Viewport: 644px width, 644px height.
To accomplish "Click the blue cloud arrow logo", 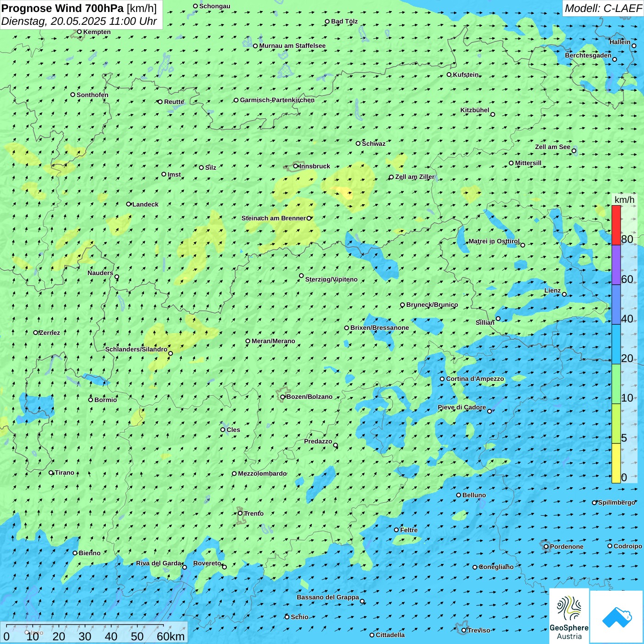I will (x=617, y=616).
